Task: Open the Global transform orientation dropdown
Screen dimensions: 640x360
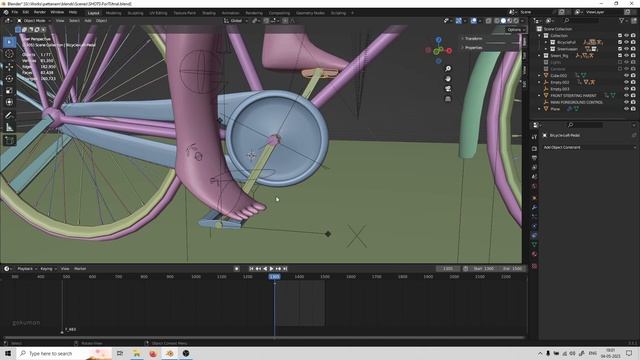Action: coord(236,20)
